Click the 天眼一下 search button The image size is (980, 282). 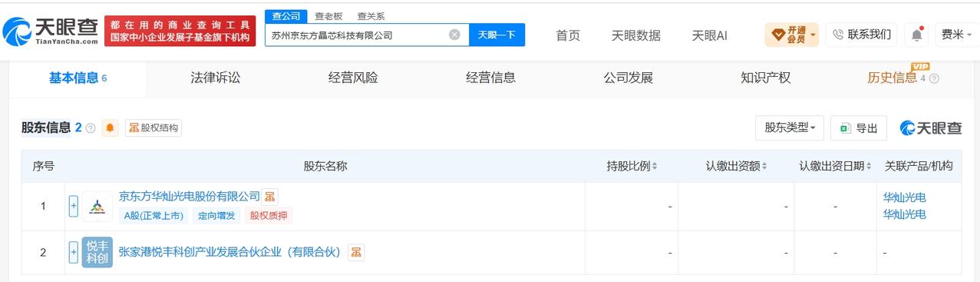[497, 35]
